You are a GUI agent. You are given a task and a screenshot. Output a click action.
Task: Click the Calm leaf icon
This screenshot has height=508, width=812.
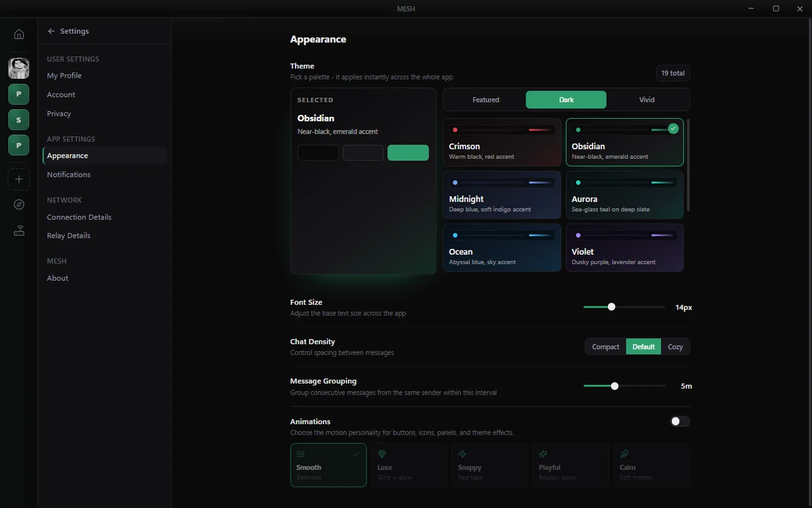(x=624, y=454)
